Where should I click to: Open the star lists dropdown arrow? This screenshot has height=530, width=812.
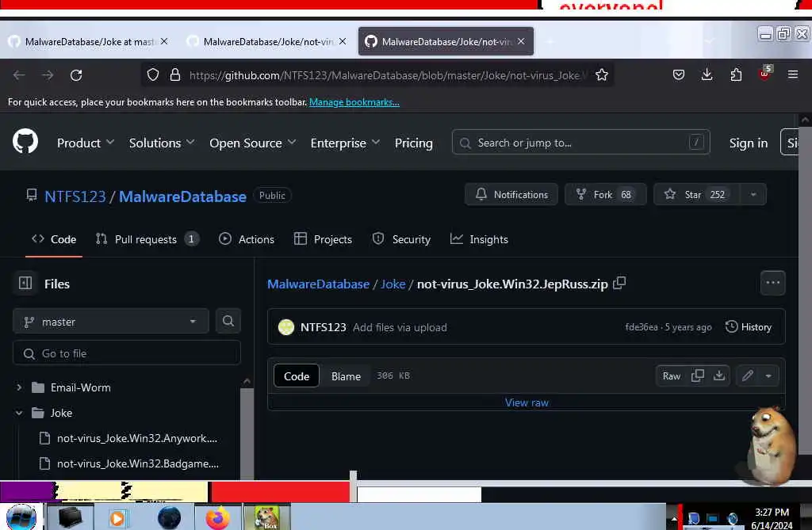point(753,195)
